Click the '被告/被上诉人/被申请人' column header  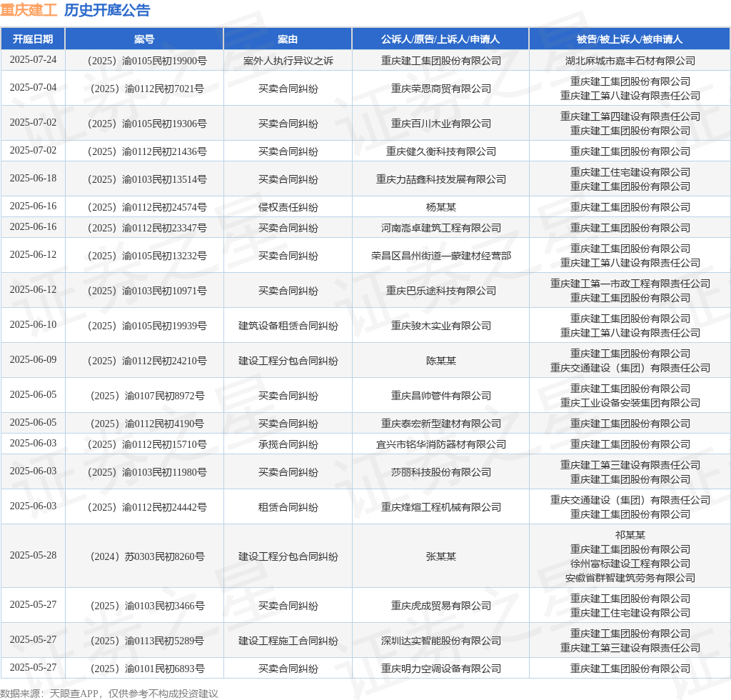coord(630,39)
